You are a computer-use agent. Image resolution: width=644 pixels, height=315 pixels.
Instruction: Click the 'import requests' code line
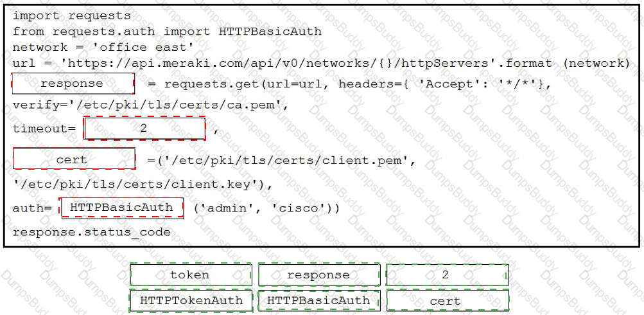coord(72,16)
